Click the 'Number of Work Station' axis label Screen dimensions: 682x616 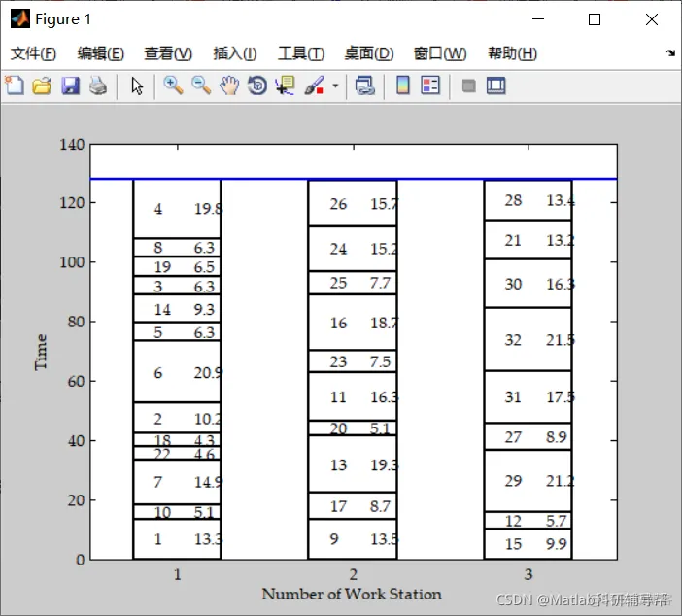coord(352,594)
